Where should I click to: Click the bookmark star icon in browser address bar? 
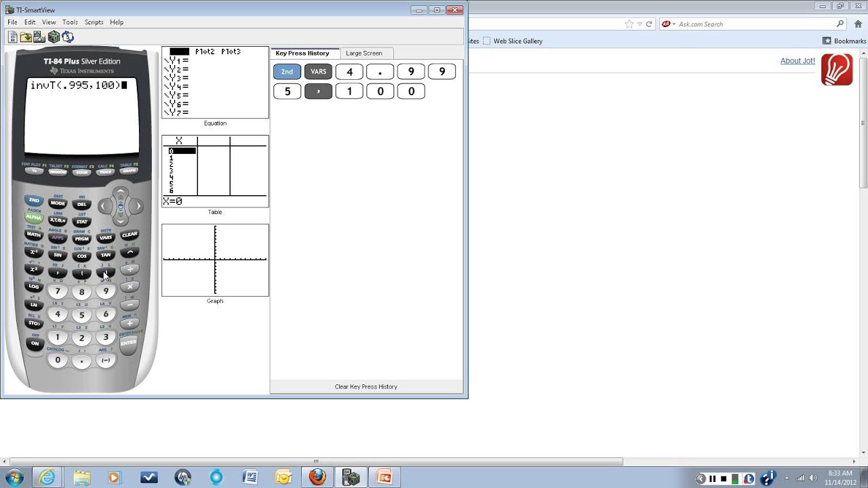click(629, 24)
